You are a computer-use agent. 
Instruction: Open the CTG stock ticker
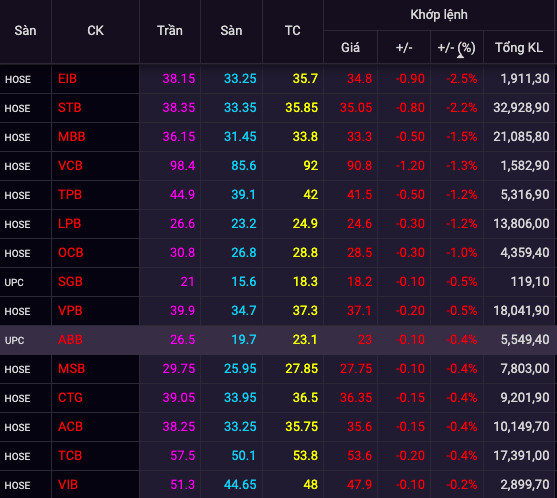[70, 397]
